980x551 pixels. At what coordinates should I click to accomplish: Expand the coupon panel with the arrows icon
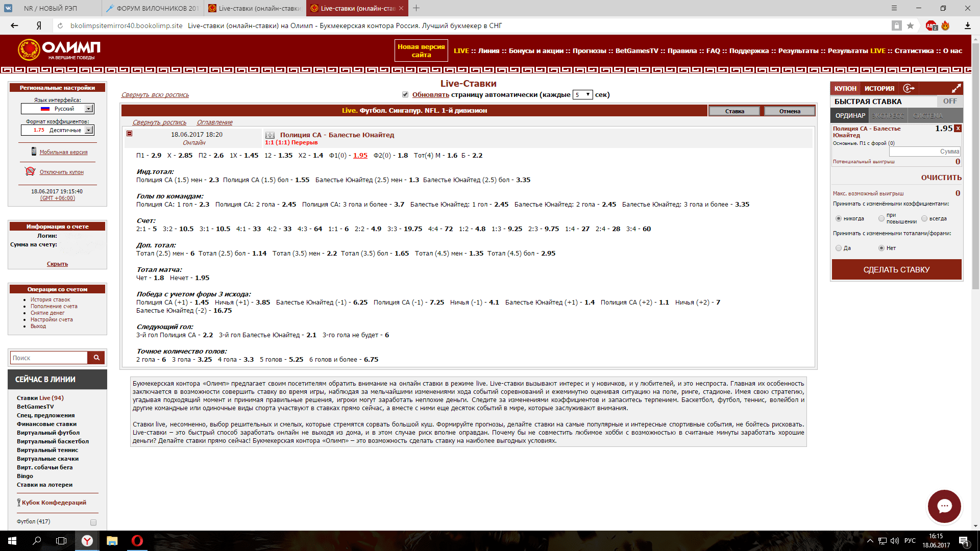956,88
